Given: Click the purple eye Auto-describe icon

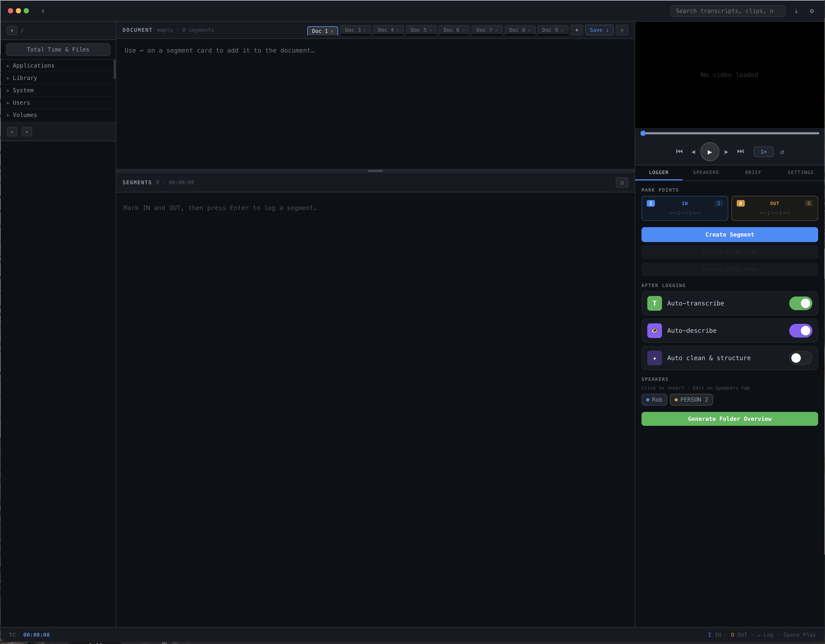Looking at the screenshot, I should point(654,330).
